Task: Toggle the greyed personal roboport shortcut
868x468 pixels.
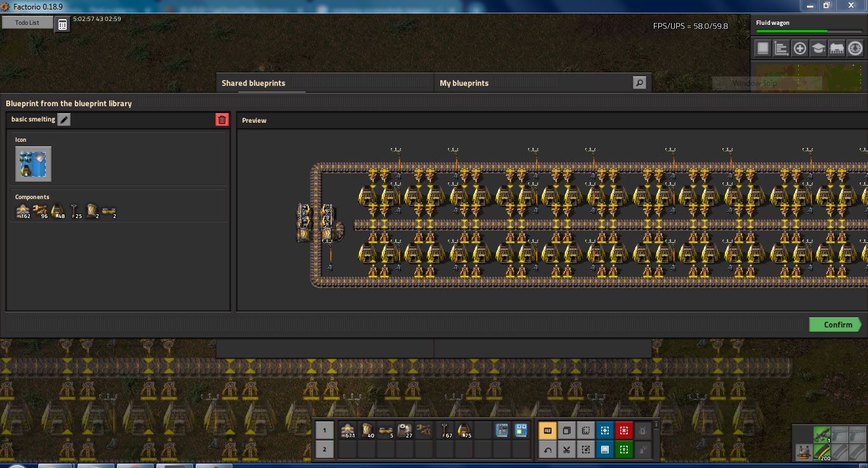Action: [643, 430]
